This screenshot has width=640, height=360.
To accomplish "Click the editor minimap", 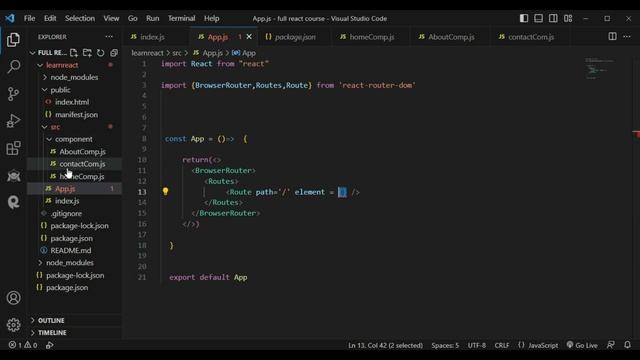I will pos(600,69).
